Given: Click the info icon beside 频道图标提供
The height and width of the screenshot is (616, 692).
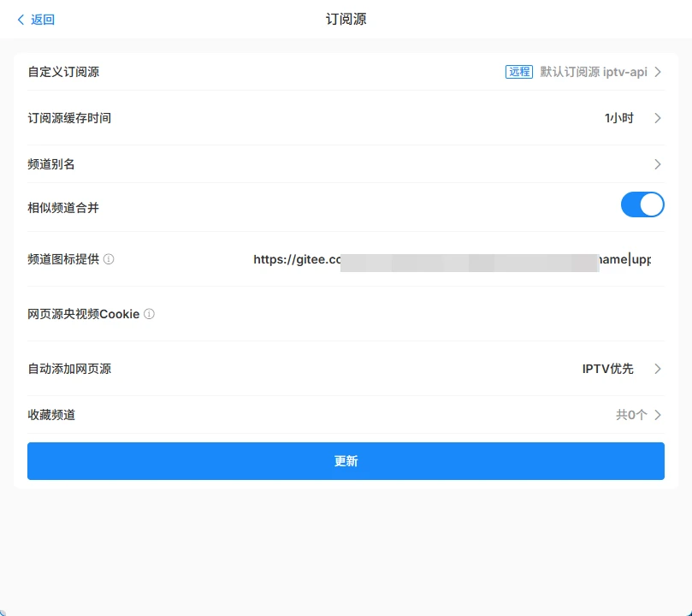Looking at the screenshot, I should 109,259.
